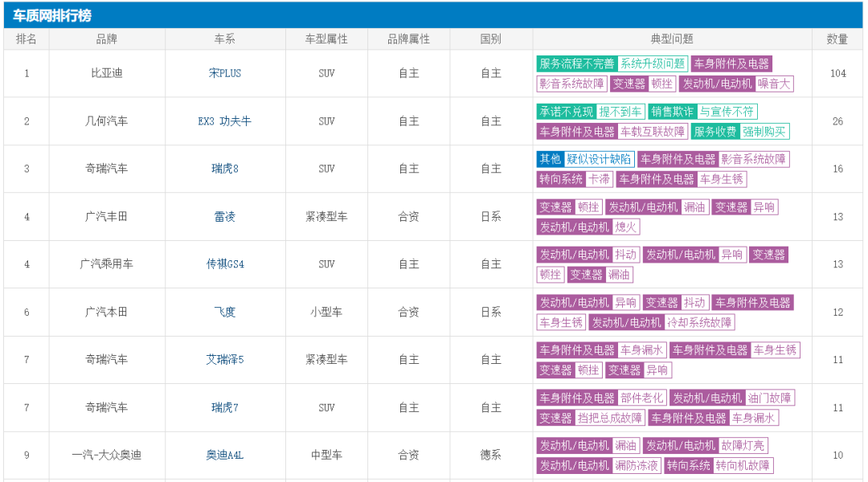
Task: Open the 艾瑞泽5 car series link
Action: tap(225, 360)
